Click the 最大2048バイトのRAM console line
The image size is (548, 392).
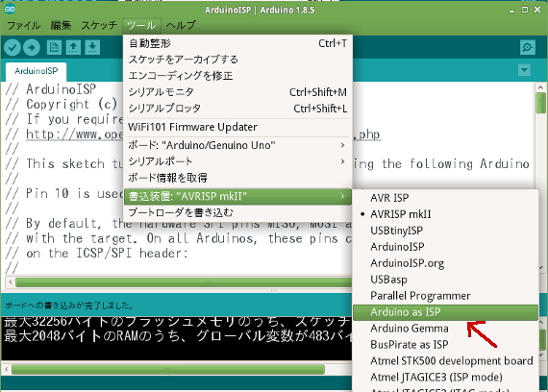coord(177,336)
